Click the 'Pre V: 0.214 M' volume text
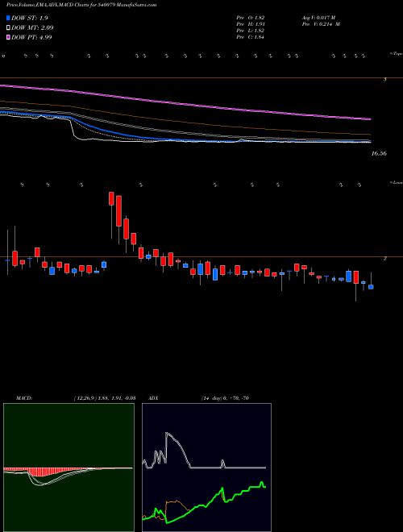Screen dimensions: 403x532 [320, 24]
